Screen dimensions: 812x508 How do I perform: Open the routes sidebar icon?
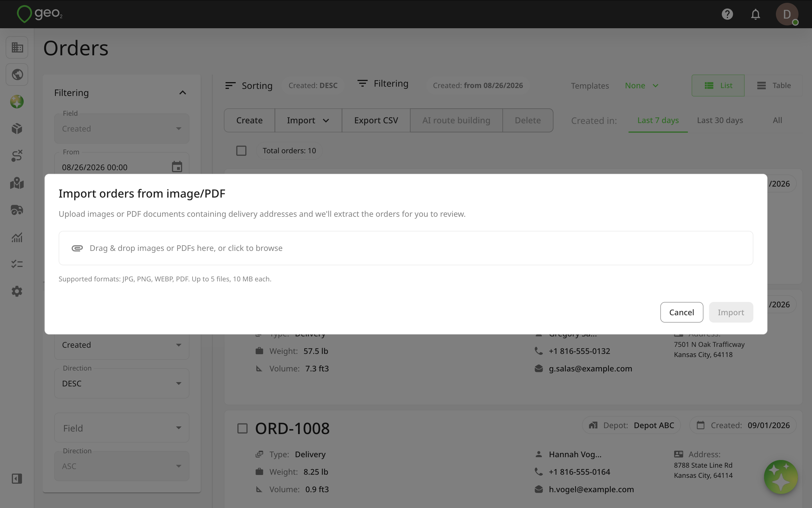coord(17,156)
